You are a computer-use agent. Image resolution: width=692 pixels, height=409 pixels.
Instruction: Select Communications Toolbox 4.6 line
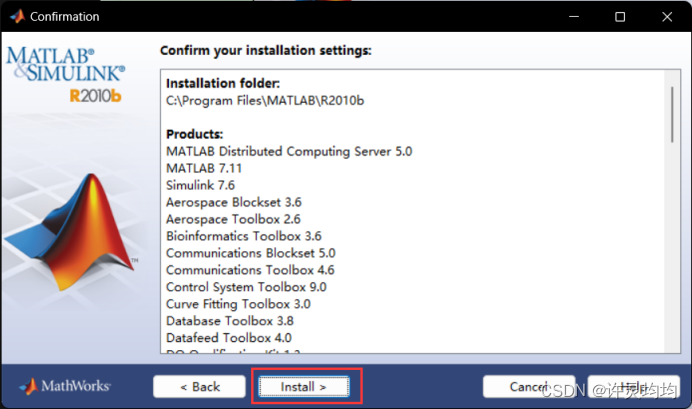[x=250, y=270]
